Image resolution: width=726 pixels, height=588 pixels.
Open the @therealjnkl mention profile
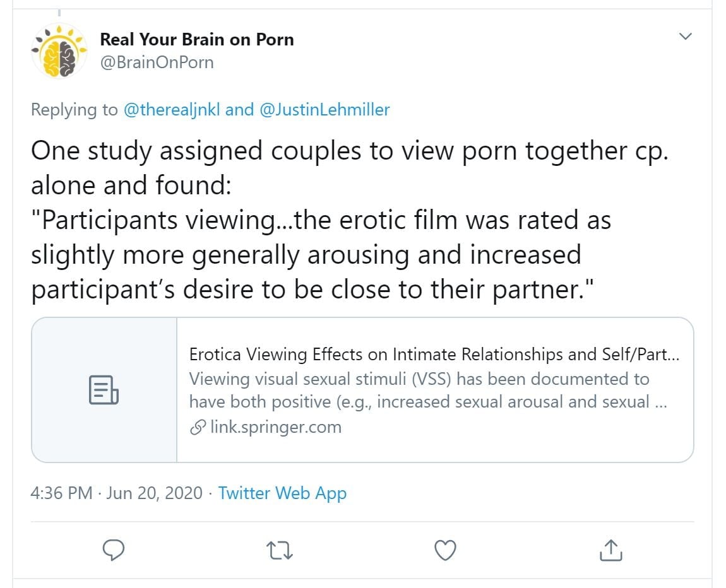[x=171, y=110]
